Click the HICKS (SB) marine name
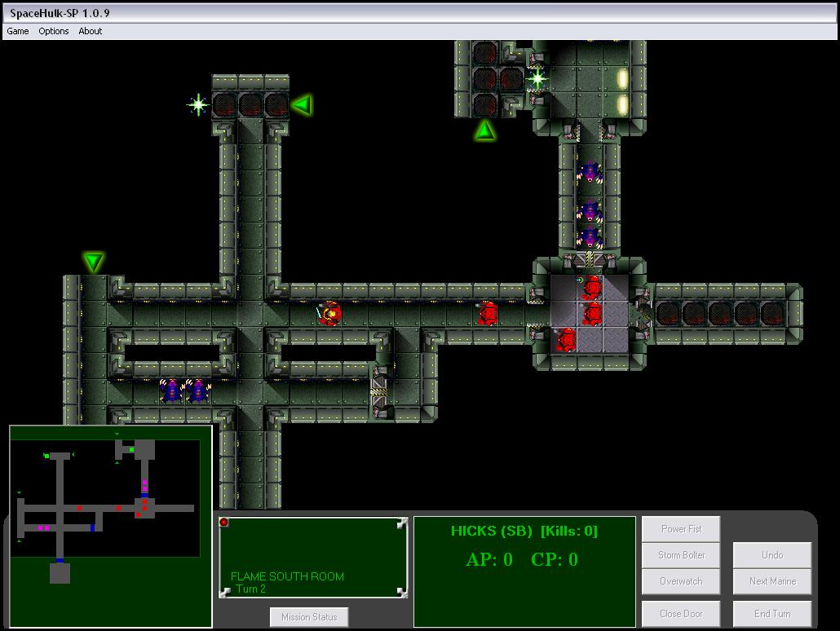Screen dimensions: 840x631 pyautogui.click(x=491, y=531)
